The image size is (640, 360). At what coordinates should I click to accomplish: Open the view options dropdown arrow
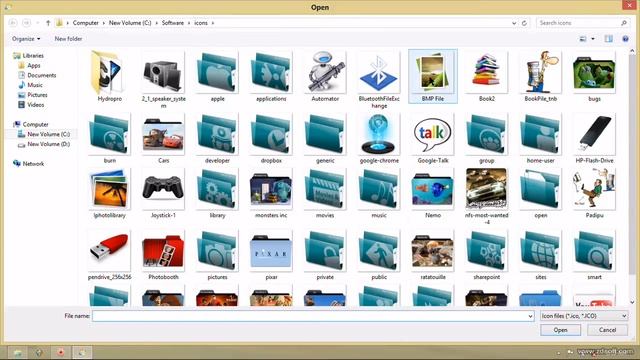593,39
